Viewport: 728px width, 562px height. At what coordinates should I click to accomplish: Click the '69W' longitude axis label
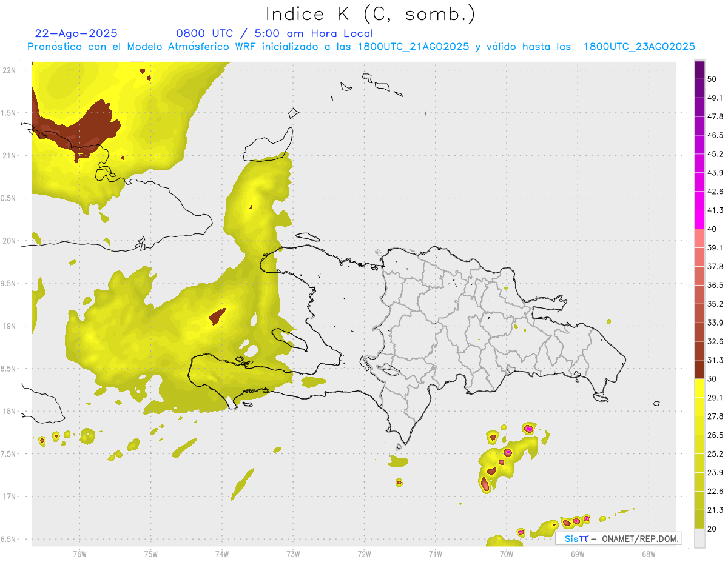[x=577, y=554]
